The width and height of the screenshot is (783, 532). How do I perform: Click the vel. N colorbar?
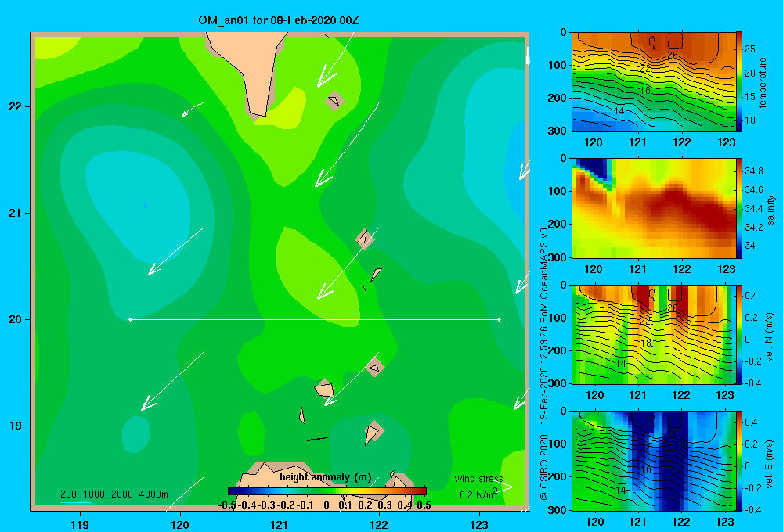[x=739, y=334]
